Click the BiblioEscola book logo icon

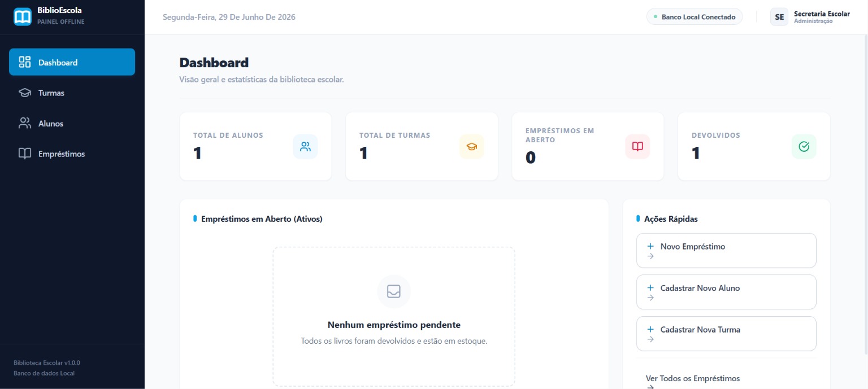coord(23,17)
